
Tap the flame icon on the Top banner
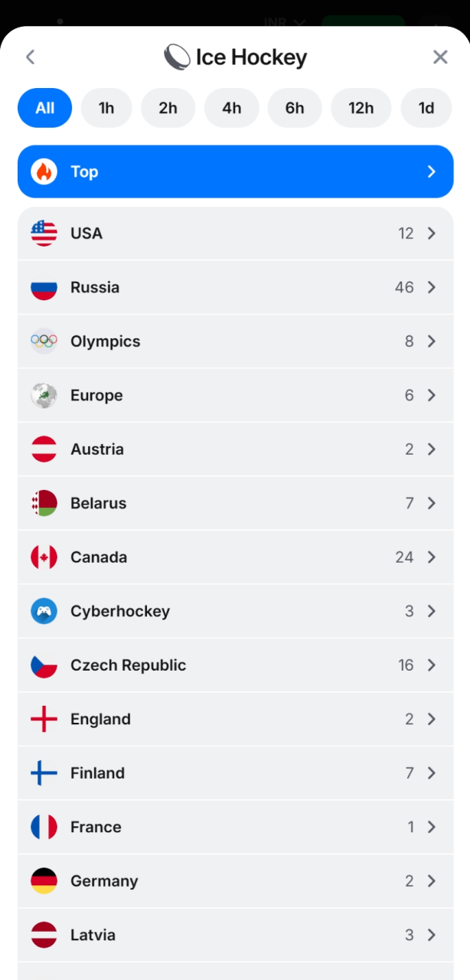[44, 171]
